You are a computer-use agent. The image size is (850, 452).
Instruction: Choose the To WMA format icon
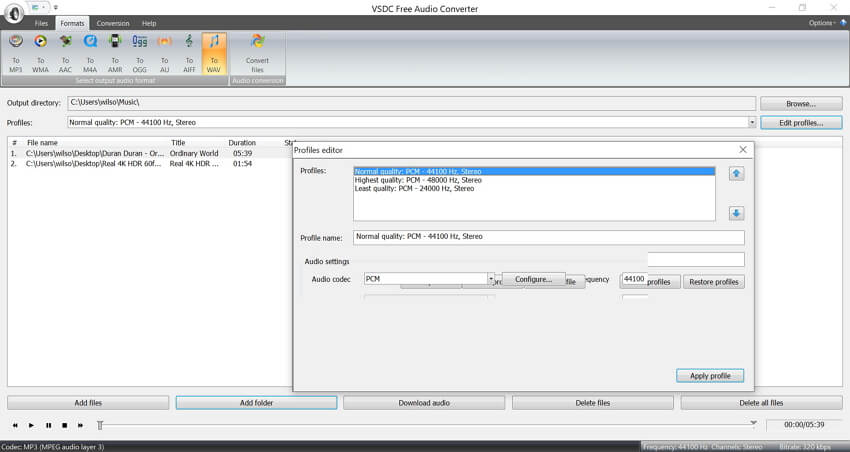(40, 53)
